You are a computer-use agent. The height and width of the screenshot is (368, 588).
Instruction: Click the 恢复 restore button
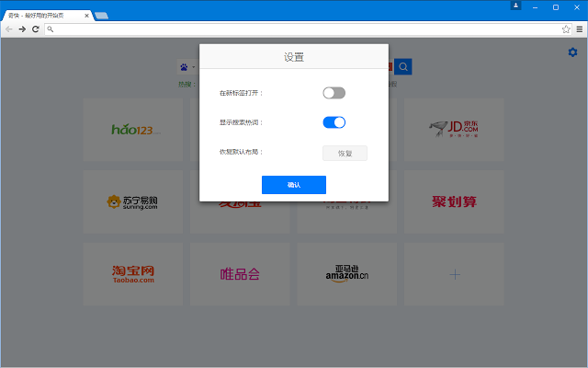(345, 153)
